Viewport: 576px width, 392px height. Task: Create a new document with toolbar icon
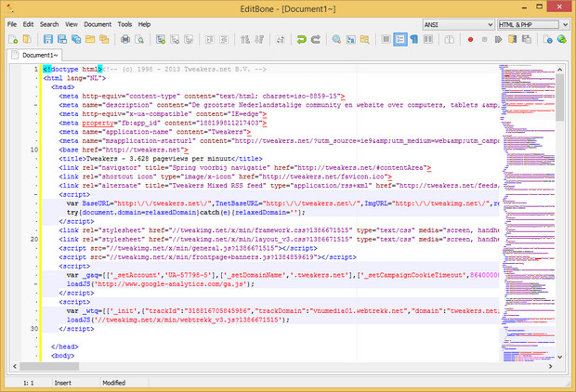point(13,39)
